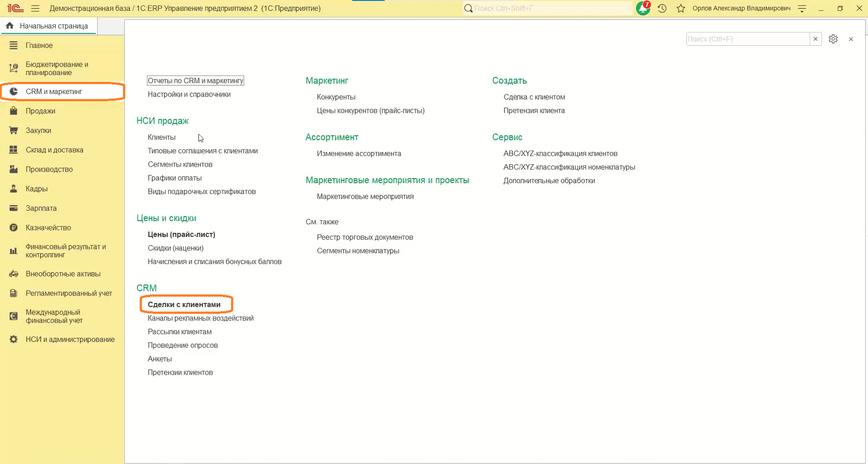Clear the menu search field
868x464 pixels.
click(x=816, y=39)
